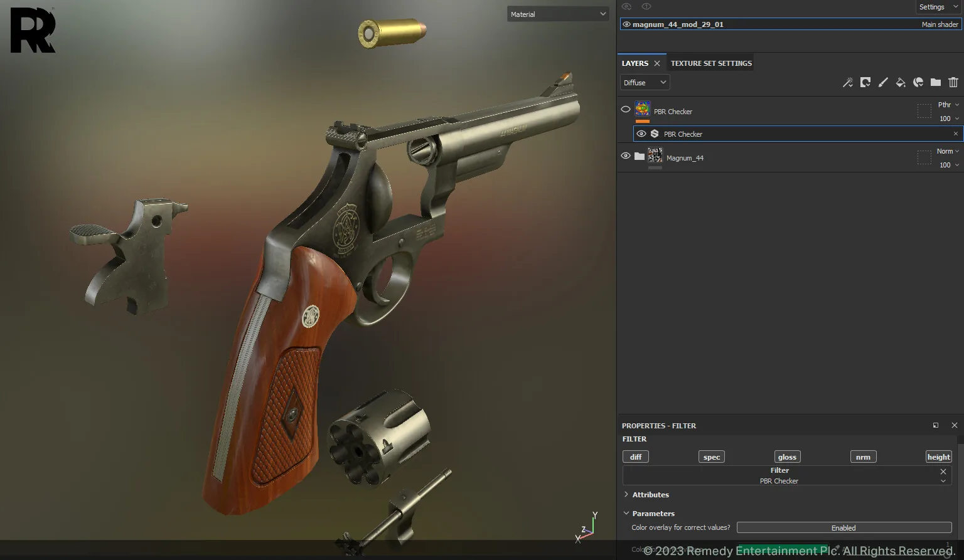The image size is (964, 560).
Task: Toggle the nrm channel button
Action: [863, 457]
